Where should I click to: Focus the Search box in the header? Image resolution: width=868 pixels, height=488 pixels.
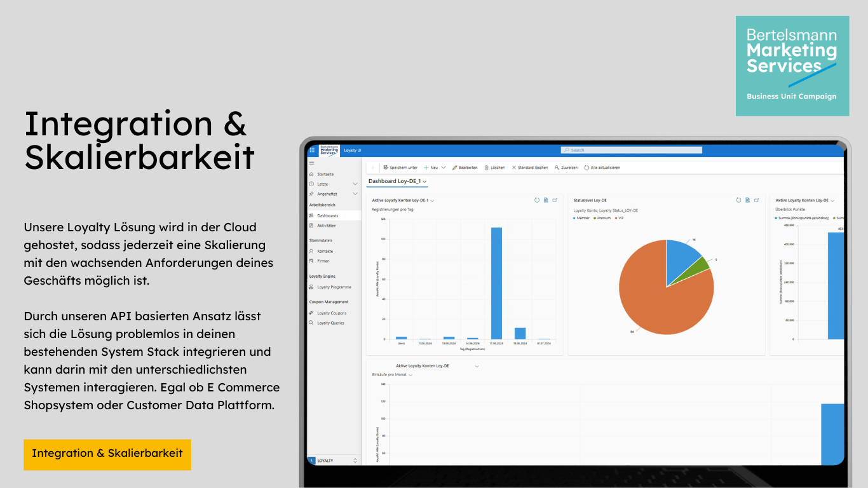632,150
